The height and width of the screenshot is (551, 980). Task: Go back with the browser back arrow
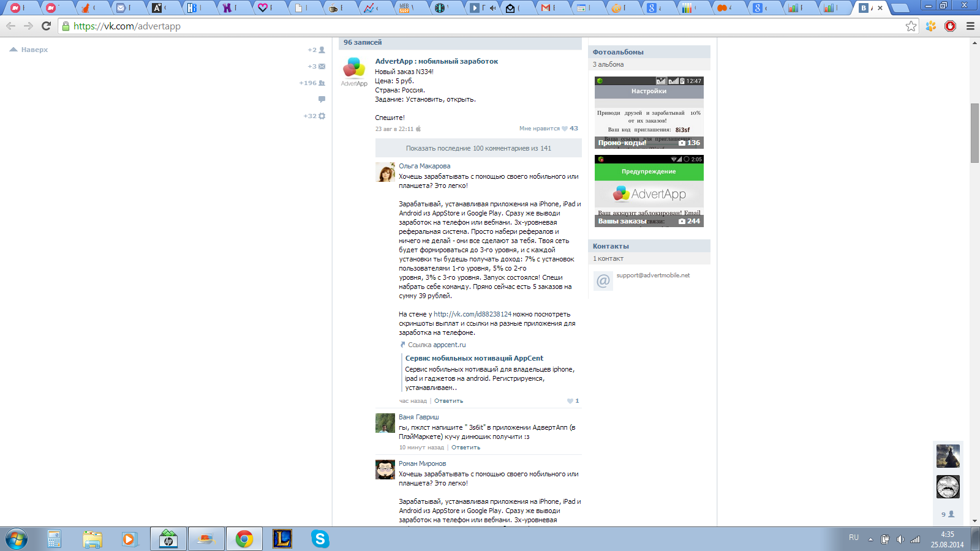[x=10, y=26]
